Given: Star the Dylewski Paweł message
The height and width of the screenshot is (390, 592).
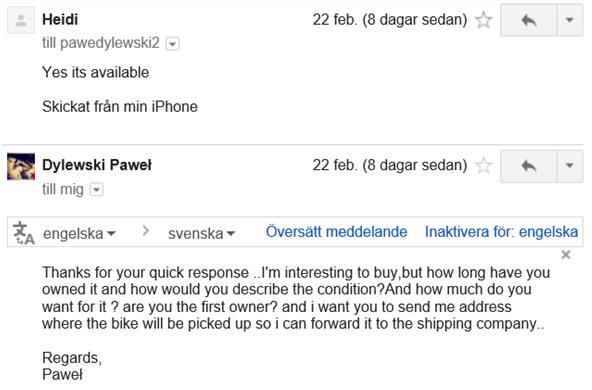Looking at the screenshot, I should tap(484, 166).
